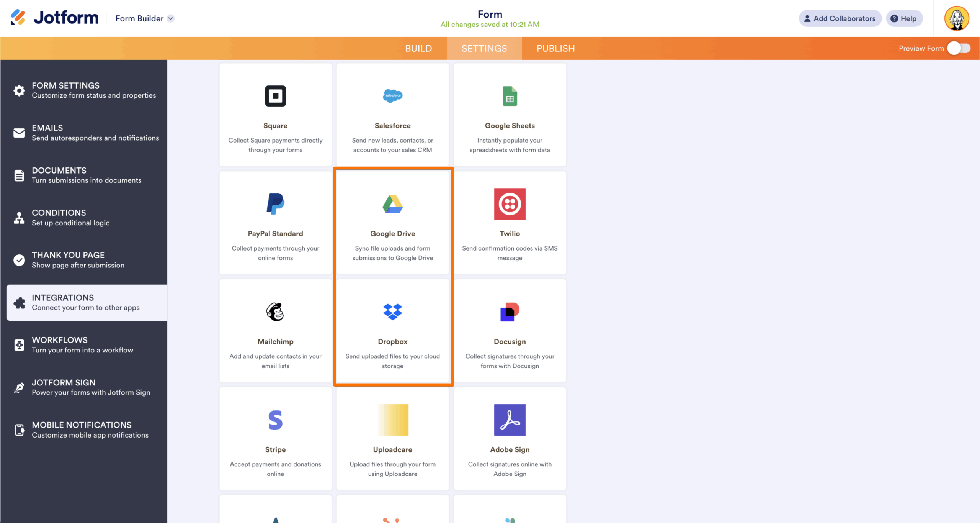The image size is (980, 523).
Task: Open your profile avatar menu
Action: click(x=956, y=18)
